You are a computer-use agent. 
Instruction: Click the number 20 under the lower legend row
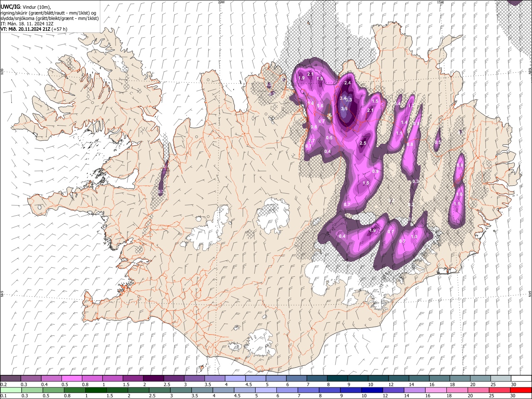point(470,396)
